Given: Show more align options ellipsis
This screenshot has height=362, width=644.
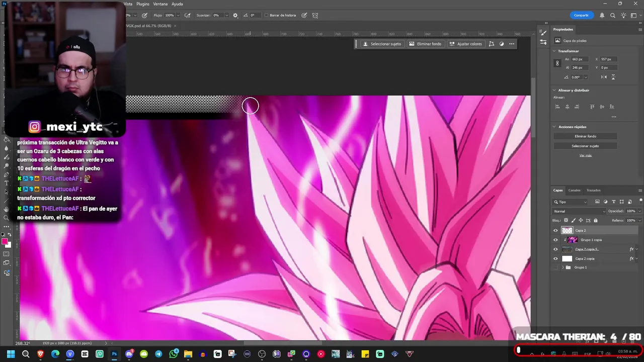Looking at the screenshot, I should (614, 117).
